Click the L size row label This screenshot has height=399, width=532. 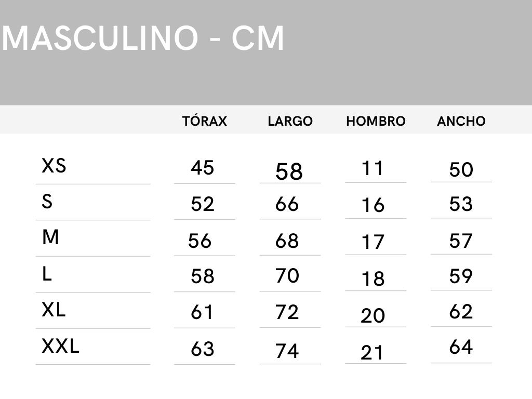[x=47, y=274]
